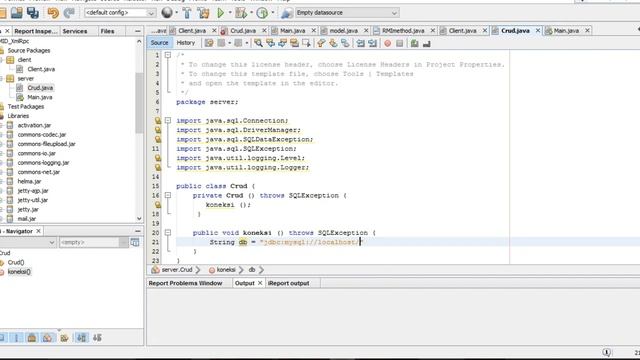Click the Shift Line Left icon
The width and height of the screenshot is (640, 360).
(x=360, y=43)
